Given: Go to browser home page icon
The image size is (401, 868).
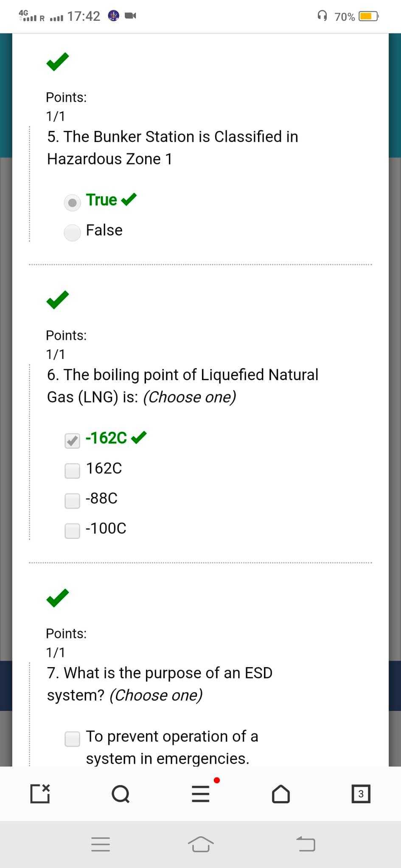Looking at the screenshot, I should pyautogui.click(x=281, y=794).
